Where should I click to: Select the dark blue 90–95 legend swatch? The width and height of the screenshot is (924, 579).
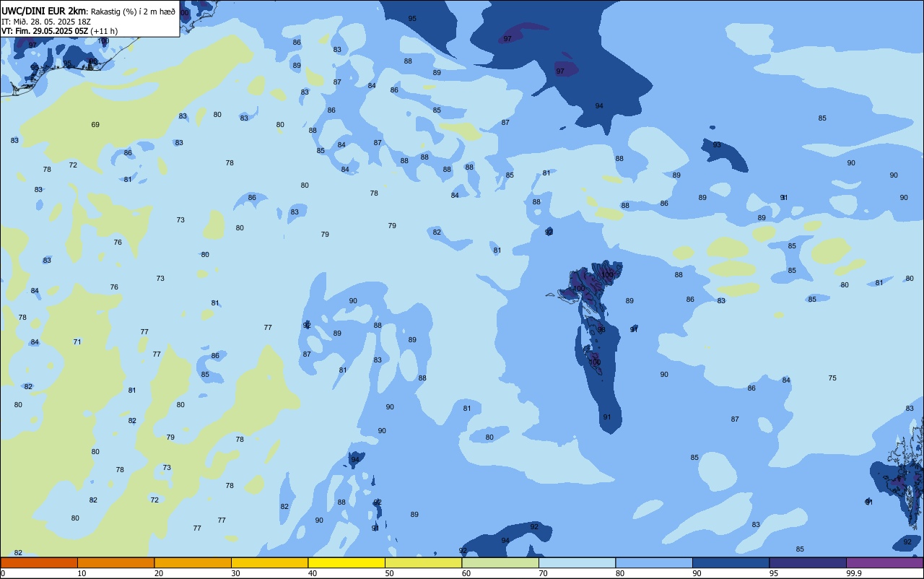click(731, 562)
